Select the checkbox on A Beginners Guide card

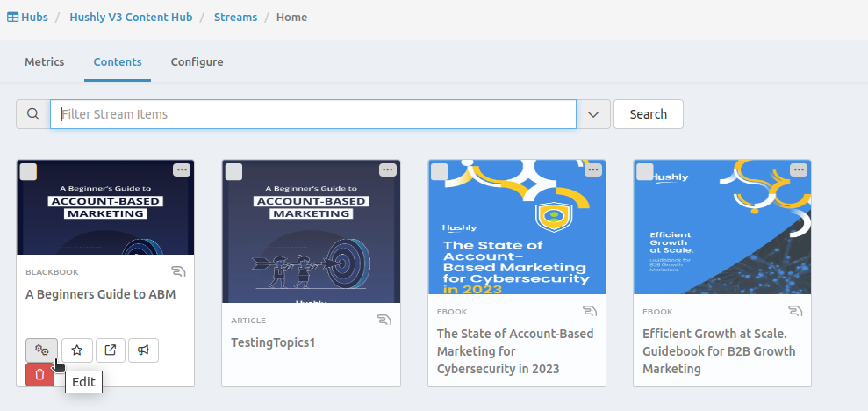[28, 172]
